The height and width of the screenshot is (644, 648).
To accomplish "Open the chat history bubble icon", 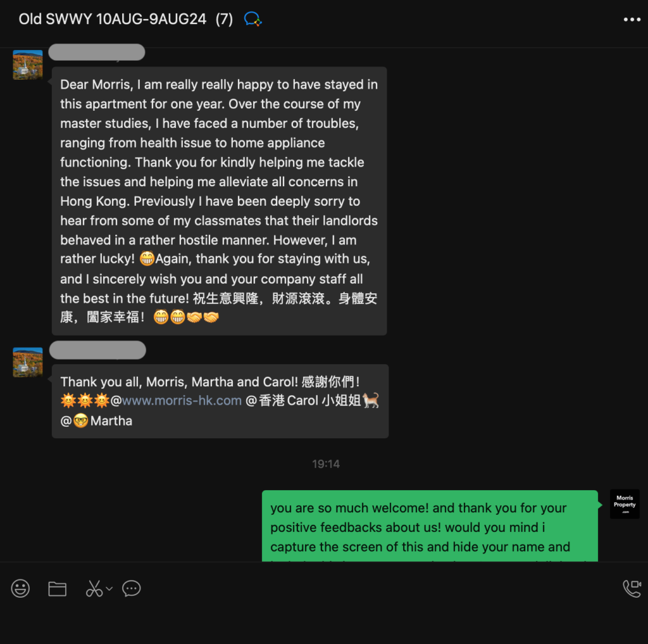I will (x=132, y=588).
